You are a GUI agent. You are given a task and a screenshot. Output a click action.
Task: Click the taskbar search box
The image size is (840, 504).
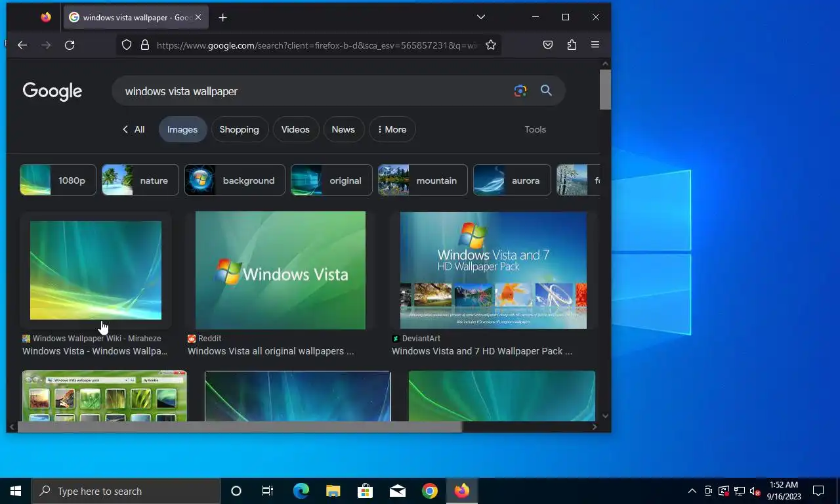click(126, 491)
